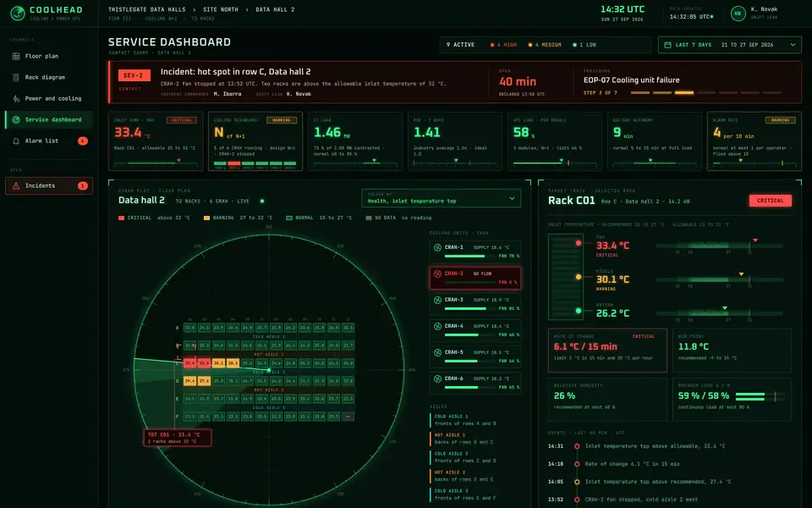812x508 pixels.
Task: Select the CRAH-2 No Flow card
Action: click(475, 278)
